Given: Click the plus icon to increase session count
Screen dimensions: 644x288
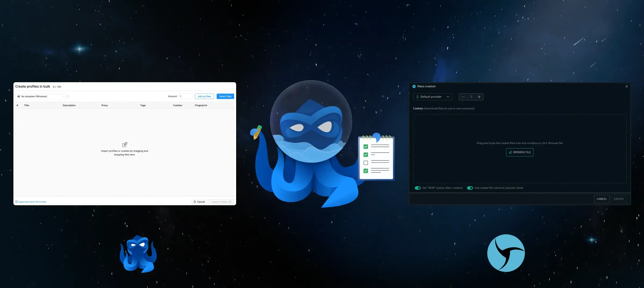Looking at the screenshot, I should (x=479, y=97).
